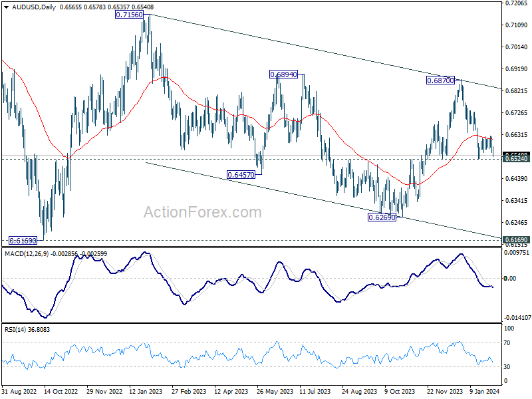Click the 0.68940 peak price label

click(x=283, y=74)
